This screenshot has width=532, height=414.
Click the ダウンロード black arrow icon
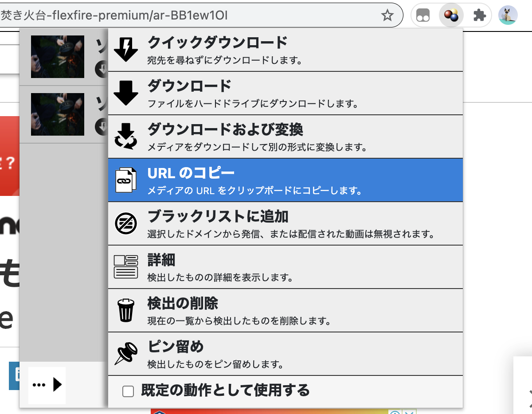coord(126,92)
